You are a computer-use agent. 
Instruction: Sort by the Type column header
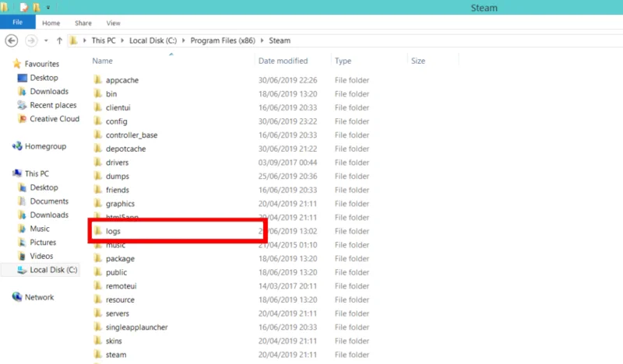click(343, 61)
